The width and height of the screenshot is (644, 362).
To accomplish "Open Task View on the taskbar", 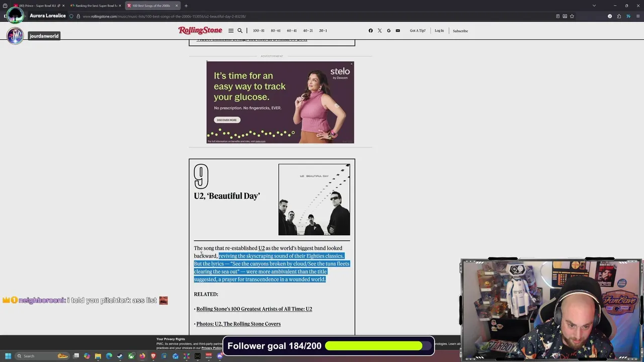I will pyautogui.click(x=76, y=356).
